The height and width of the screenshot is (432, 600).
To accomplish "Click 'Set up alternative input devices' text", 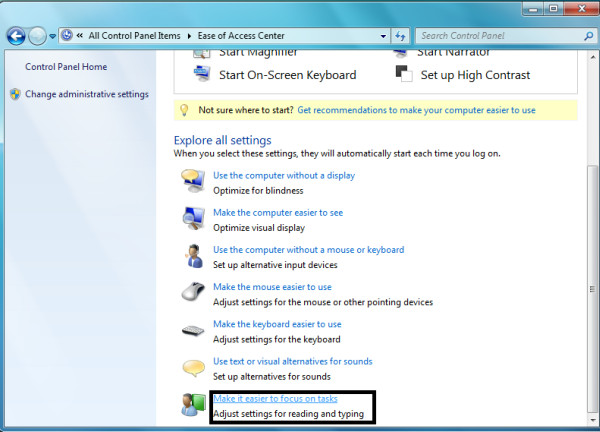I will pyautogui.click(x=275, y=265).
